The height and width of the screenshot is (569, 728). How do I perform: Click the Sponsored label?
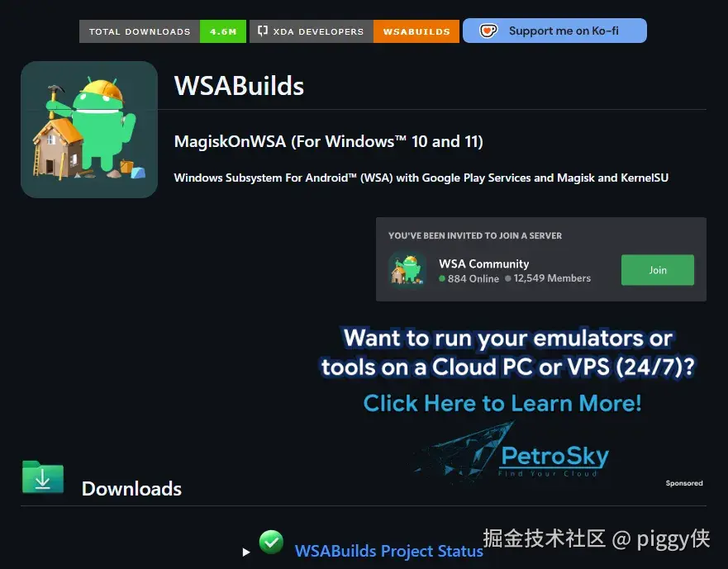click(684, 483)
